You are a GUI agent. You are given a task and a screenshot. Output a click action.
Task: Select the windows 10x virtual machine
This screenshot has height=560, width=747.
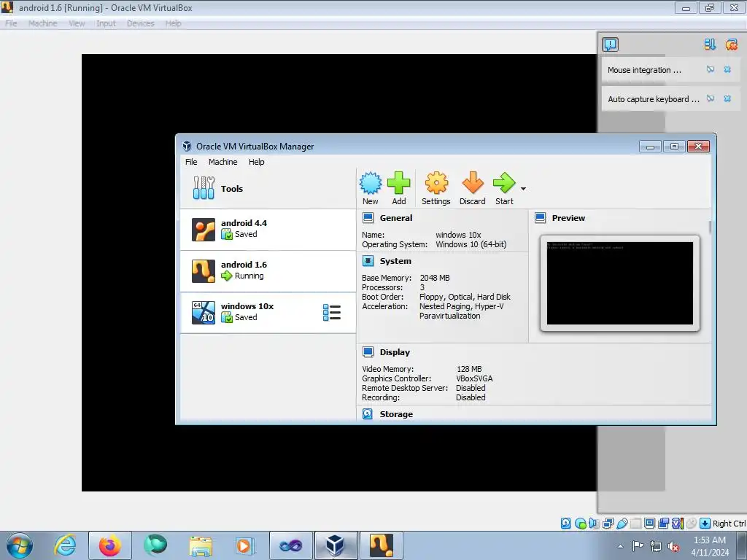[x=268, y=312]
